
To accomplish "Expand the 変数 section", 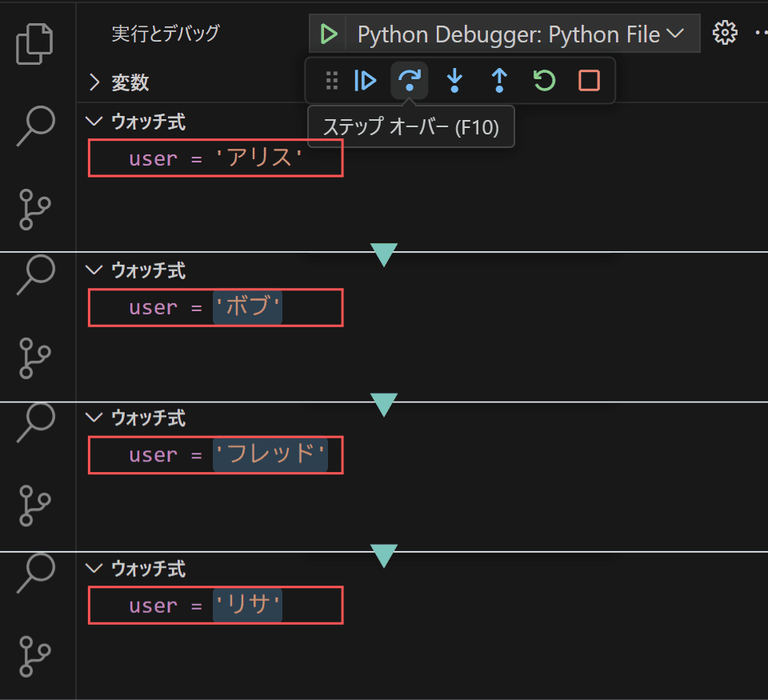I will point(94,82).
